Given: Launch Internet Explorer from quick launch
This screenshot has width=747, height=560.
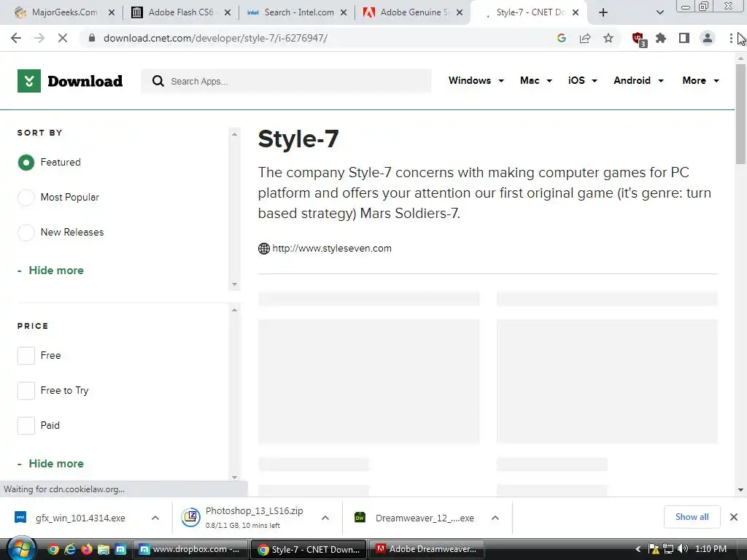Looking at the screenshot, I should (x=70, y=550).
